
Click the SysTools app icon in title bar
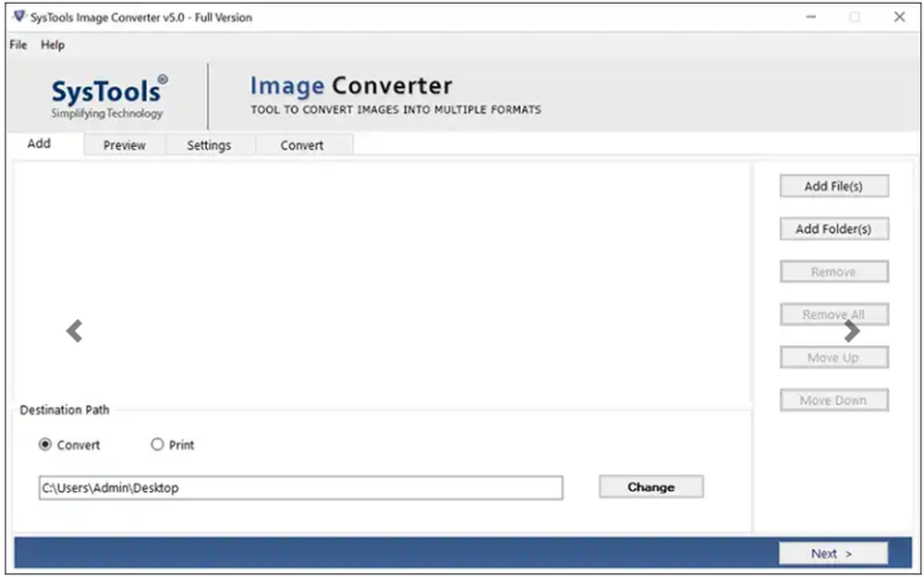19,17
